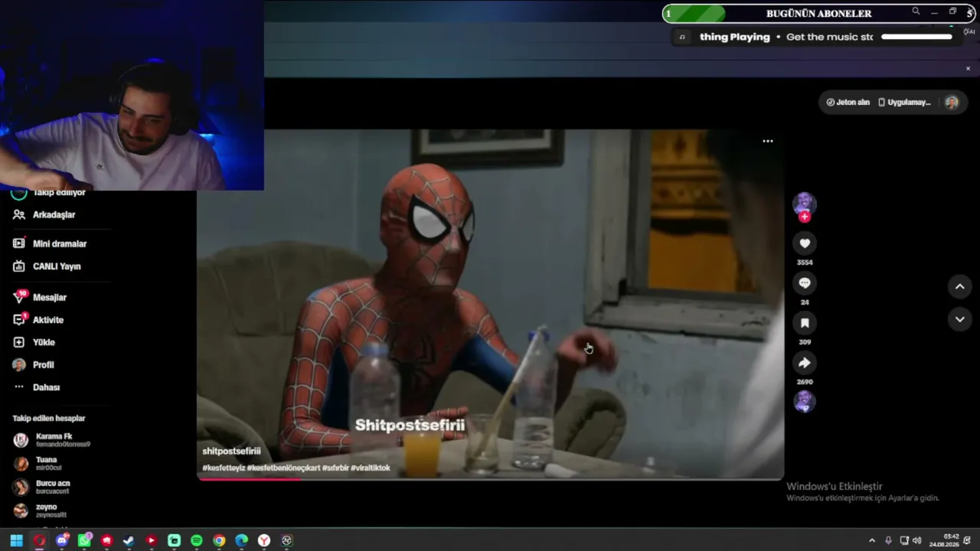This screenshot has height=551, width=980.
Task: Like the Spider-Man video with heart icon
Action: (x=804, y=243)
